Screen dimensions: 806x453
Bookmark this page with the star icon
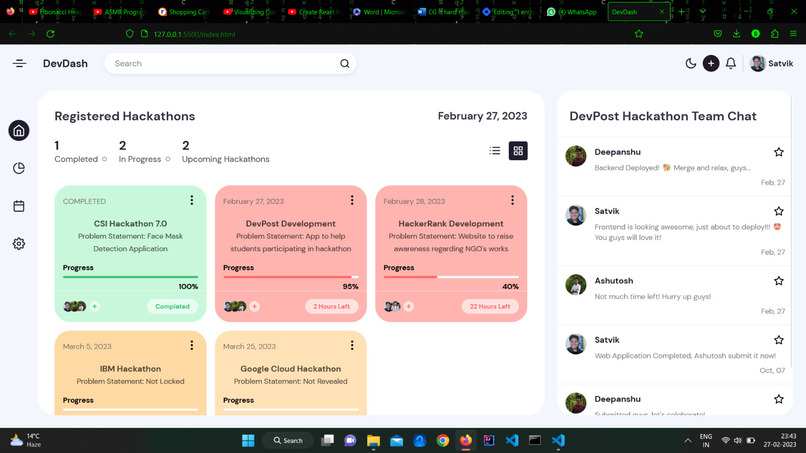coord(639,34)
